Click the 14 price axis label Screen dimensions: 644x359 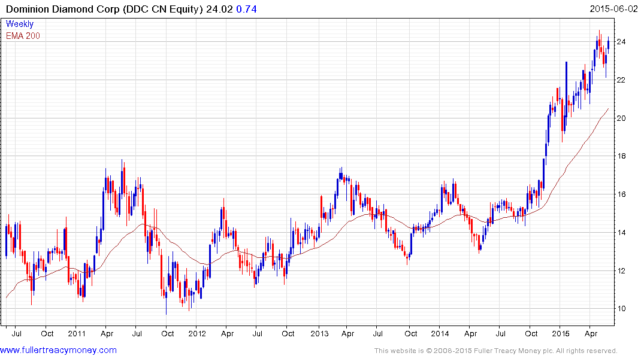[621, 233]
